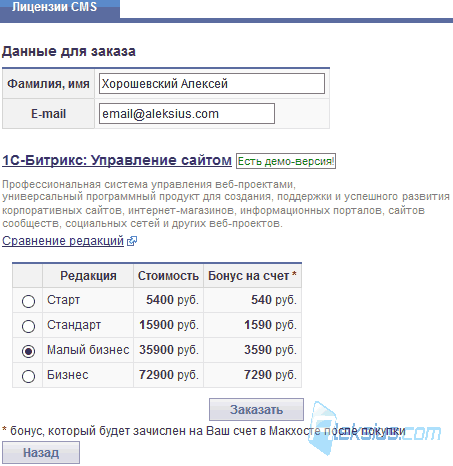This screenshot has height=466, width=453.
Task: Click the Редакция column header
Action: (x=88, y=276)
